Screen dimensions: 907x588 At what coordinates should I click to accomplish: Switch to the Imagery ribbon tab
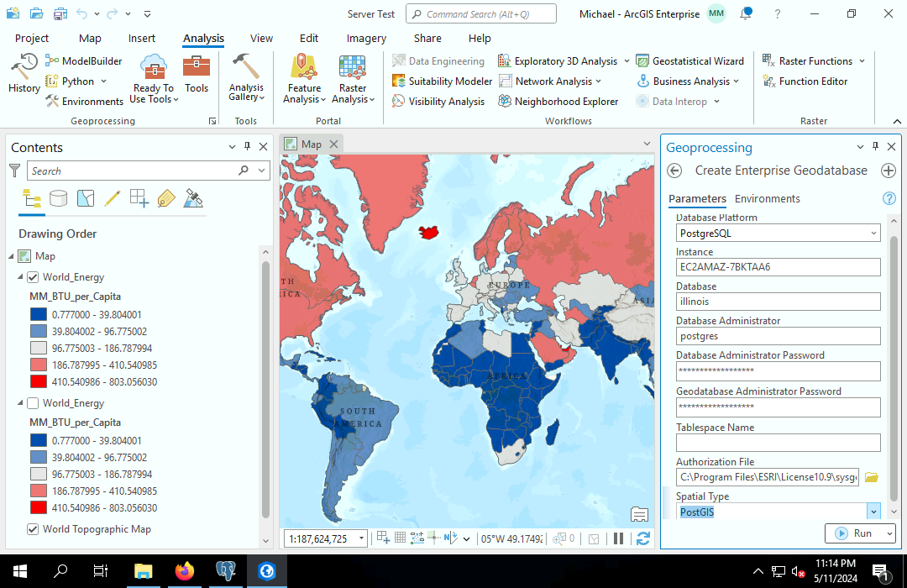(x=366, y=39)
